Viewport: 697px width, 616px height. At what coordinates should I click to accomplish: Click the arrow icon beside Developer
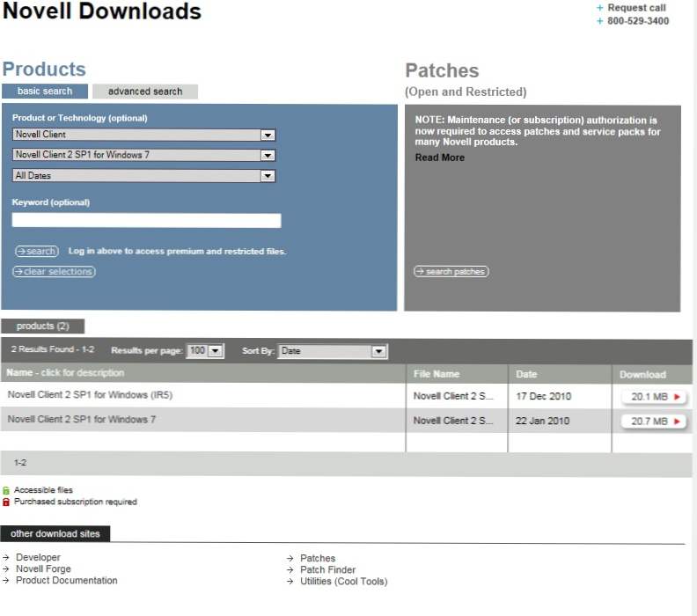pyautogui.click(x=6, y=557)
